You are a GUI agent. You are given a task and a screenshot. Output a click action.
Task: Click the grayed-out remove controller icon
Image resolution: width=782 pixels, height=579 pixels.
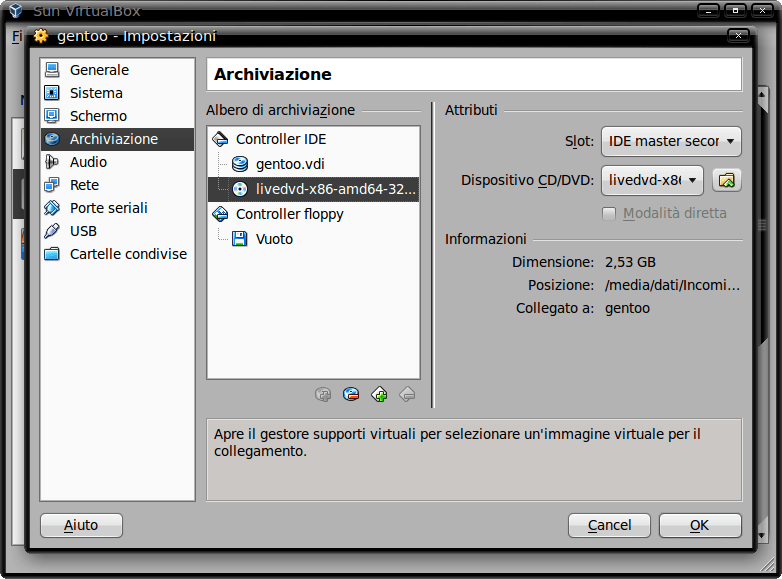[407, 394]
